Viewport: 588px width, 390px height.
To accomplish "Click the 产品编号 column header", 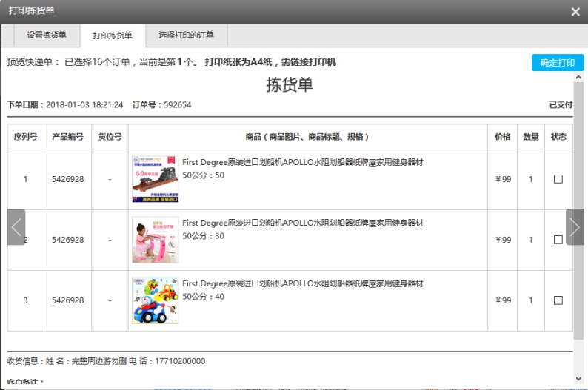I will (67, 137).
